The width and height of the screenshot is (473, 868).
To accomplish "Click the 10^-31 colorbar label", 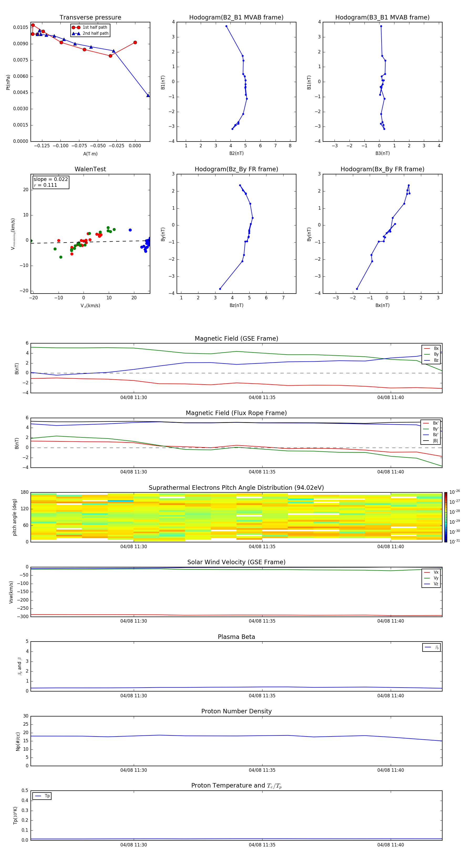I will (x=455, y=542).
